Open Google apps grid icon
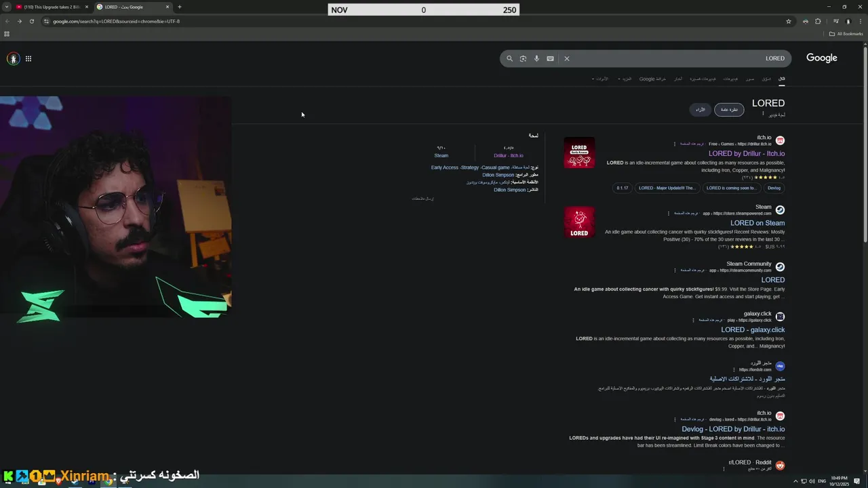The width and height of the screenshot is (868, 488). click(28, 59)
